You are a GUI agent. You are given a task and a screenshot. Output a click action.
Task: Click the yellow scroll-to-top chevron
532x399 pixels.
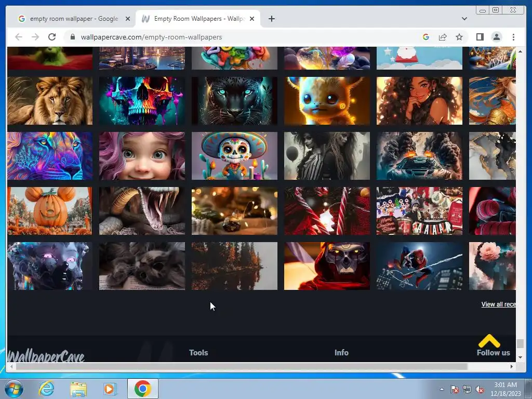tap(489, 341)
